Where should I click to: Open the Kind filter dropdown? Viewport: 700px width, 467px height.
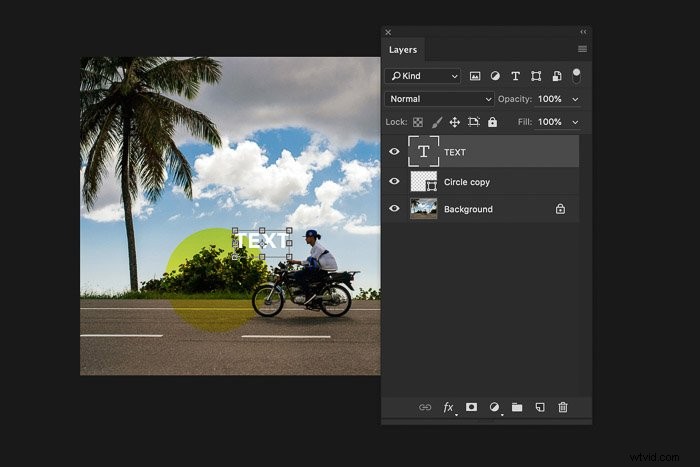pyautogui.click(x=422, y=76)
